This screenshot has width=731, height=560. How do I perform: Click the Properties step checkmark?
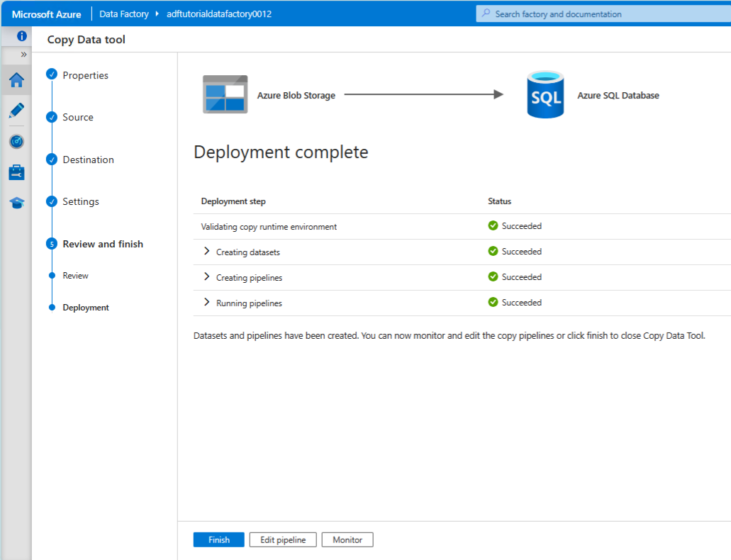(x=52, y=74)
